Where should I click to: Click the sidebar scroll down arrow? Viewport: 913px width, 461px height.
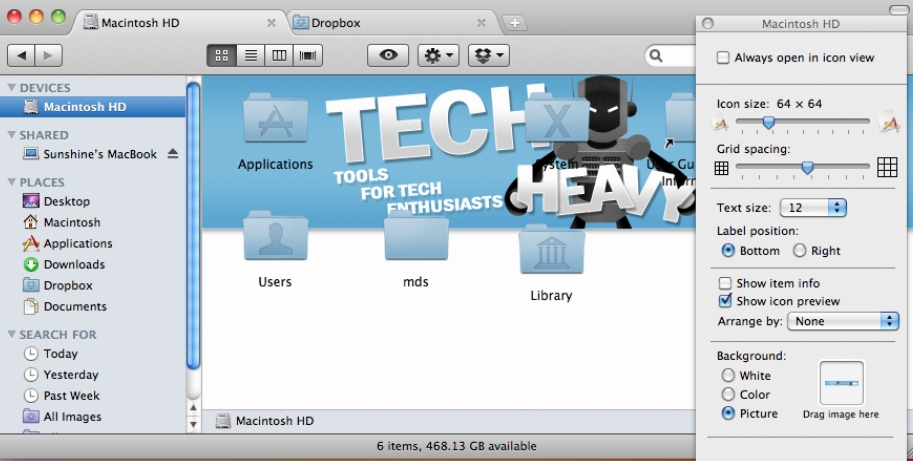coord(193,424)
